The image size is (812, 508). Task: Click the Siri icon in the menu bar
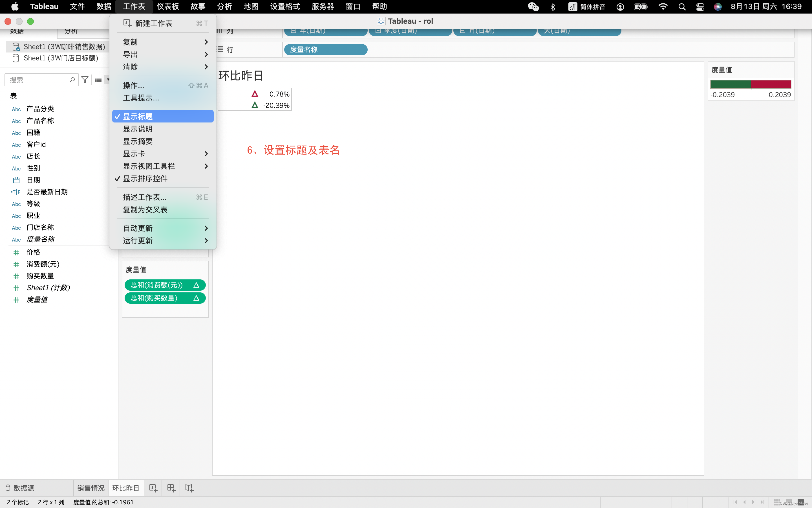point(717,6)
